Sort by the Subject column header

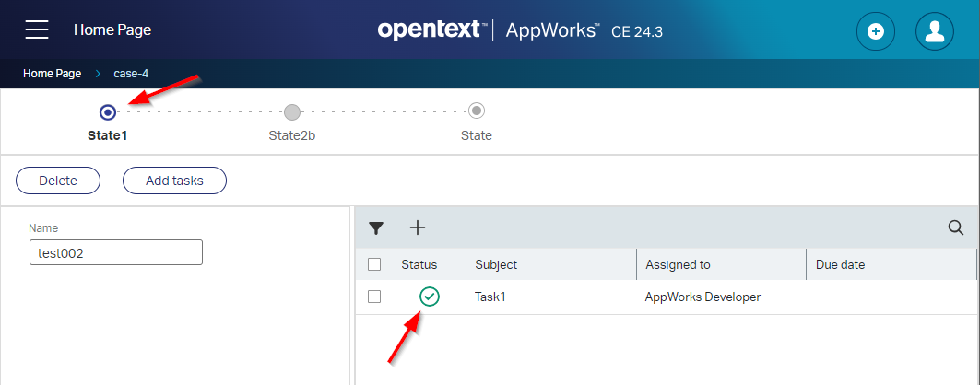point(496,264)
